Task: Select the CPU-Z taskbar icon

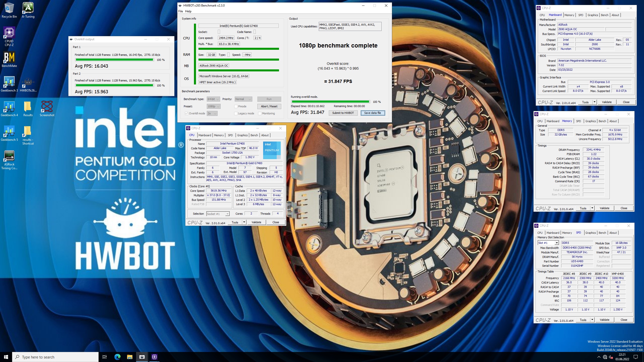Action: (154, 357)
